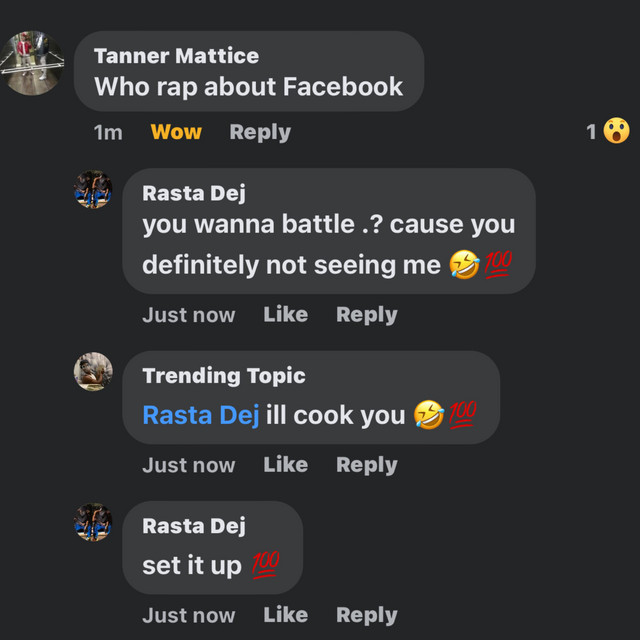This screenshot has width=640, height=640.
Task: Reply to the 'you wanna battle' comment
Action: coord(366,314)
